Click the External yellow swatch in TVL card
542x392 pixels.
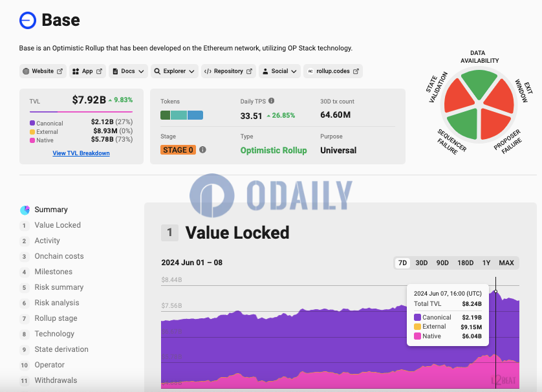coord(32,132)
